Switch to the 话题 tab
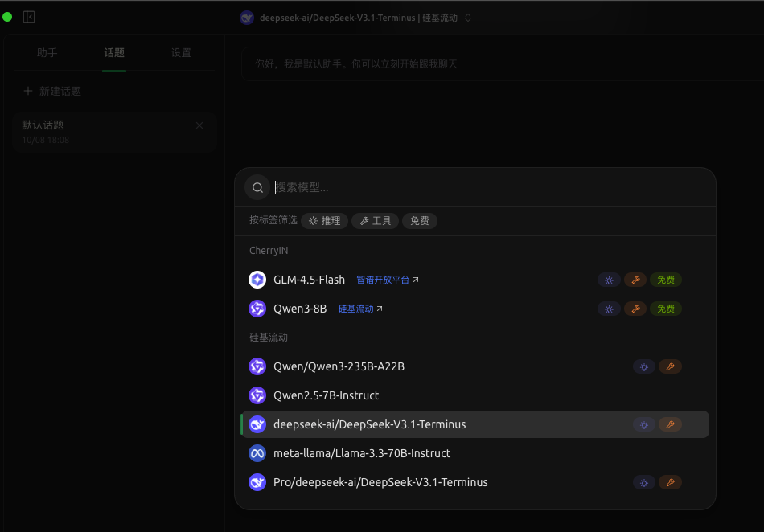Screen dimensions: 764x532 [x=114, y=52]
